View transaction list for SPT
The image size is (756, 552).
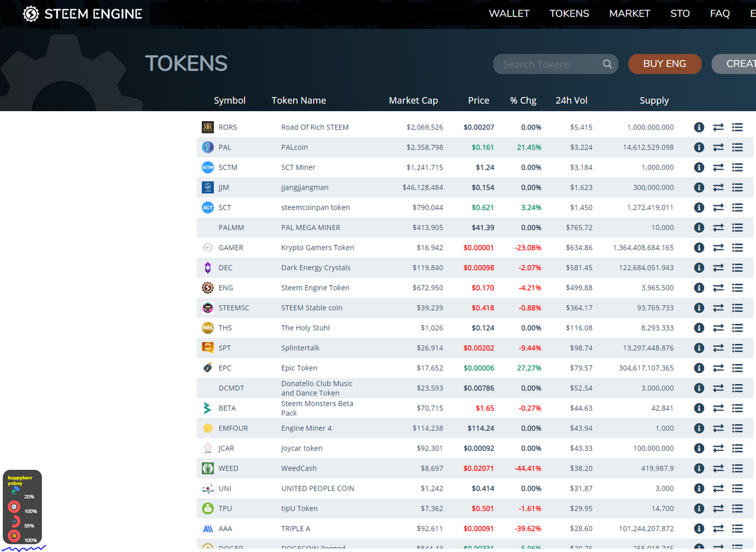click(737, 348)
